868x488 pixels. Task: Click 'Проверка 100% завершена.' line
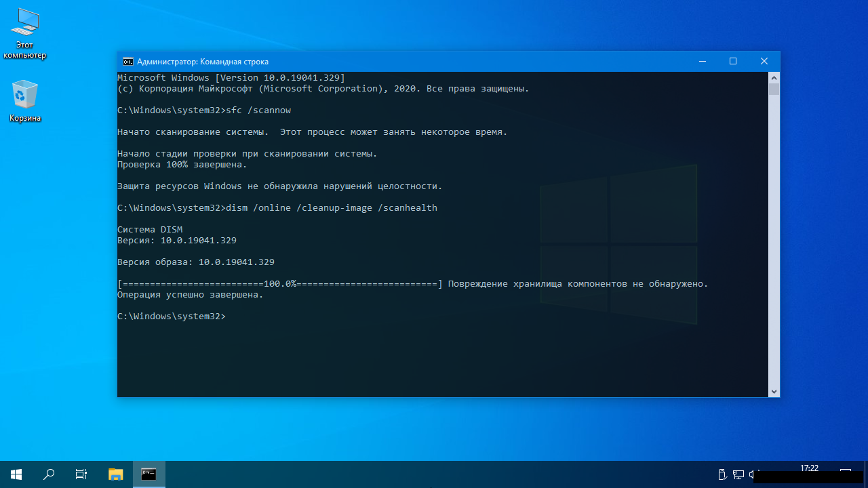[x=182, y=164]
